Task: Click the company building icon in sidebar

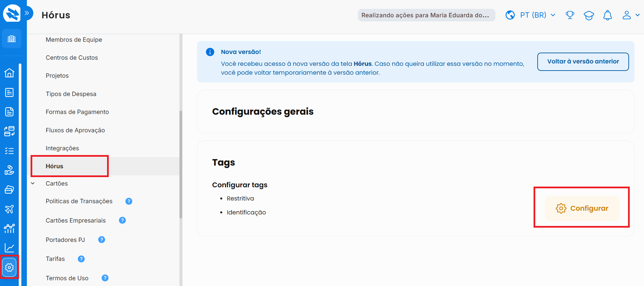Action: pyautogui.click(x=12, y=39)
